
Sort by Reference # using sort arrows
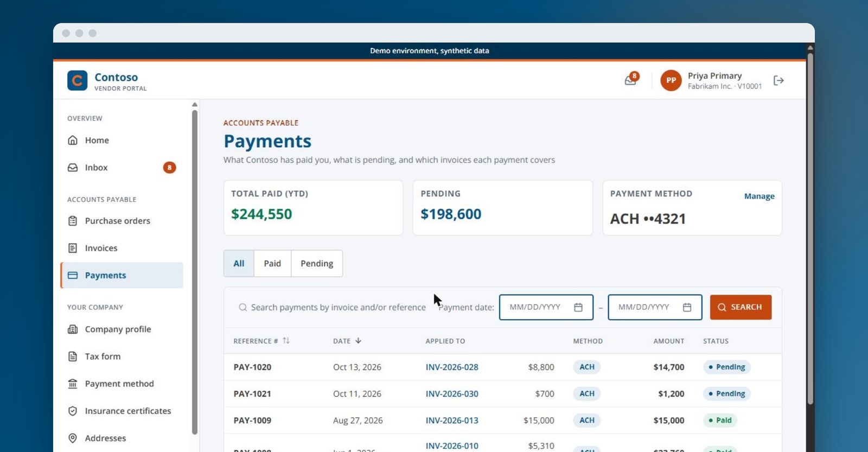(286, 341)
